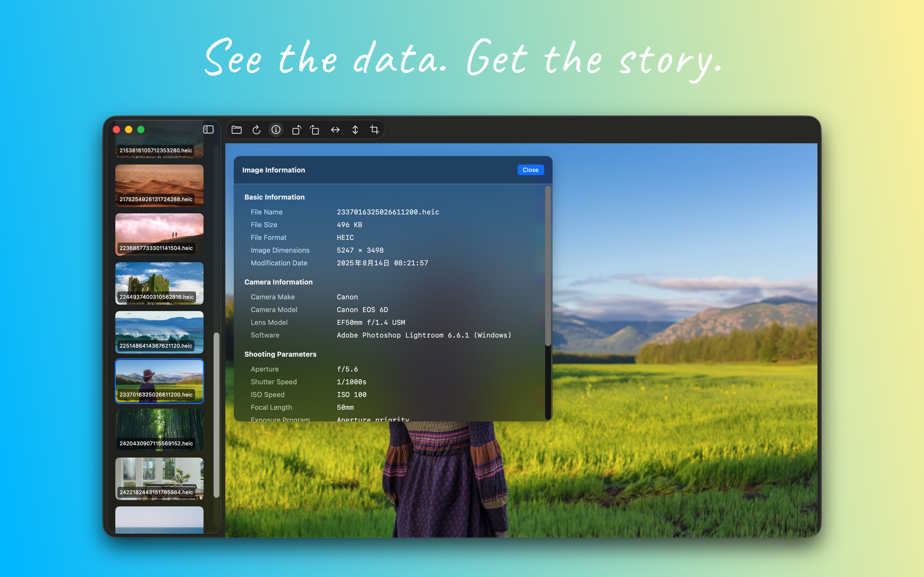This screenshot has height=577, width=924.
Task: Toggle the image info icon
Action: 276,130
